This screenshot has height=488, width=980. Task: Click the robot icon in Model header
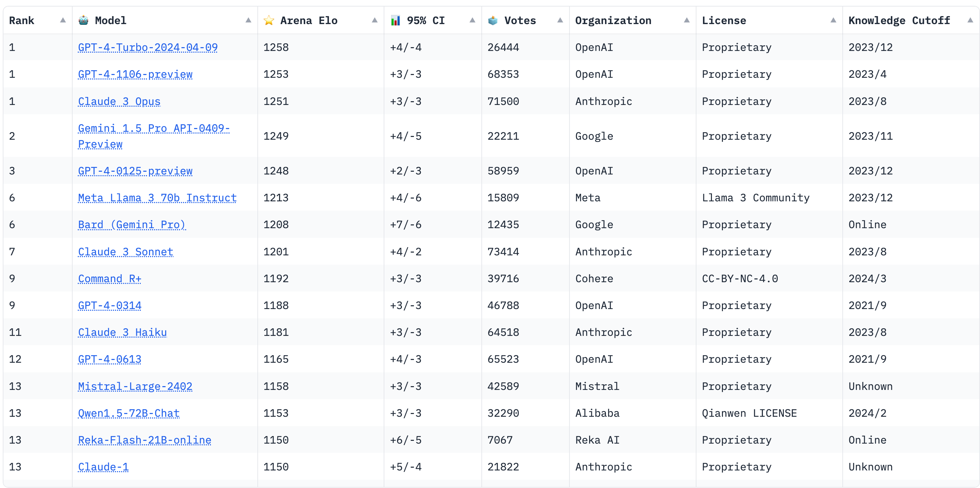(x=83, y=20)
